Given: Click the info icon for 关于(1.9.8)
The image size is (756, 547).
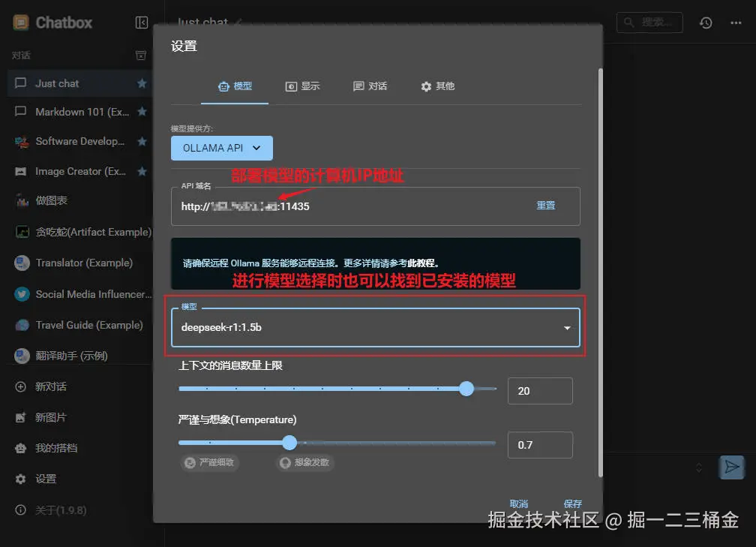Looking at the screenshot, I should pos(20,510).
